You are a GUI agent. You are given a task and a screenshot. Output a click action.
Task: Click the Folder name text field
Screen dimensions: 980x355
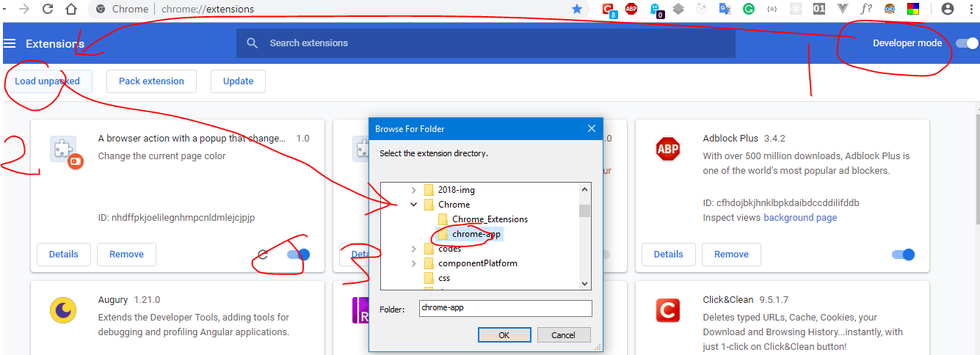505,308
